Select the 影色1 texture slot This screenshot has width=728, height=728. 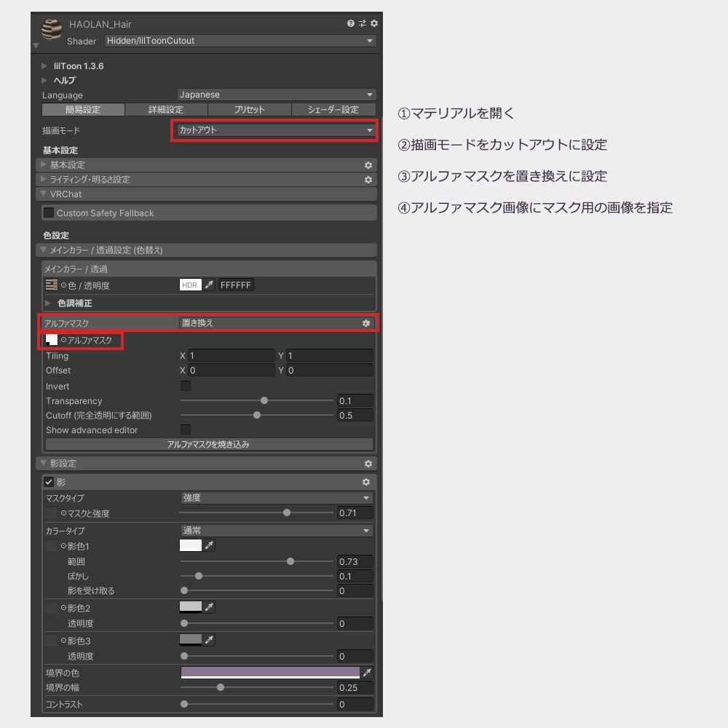click(52, 546)
